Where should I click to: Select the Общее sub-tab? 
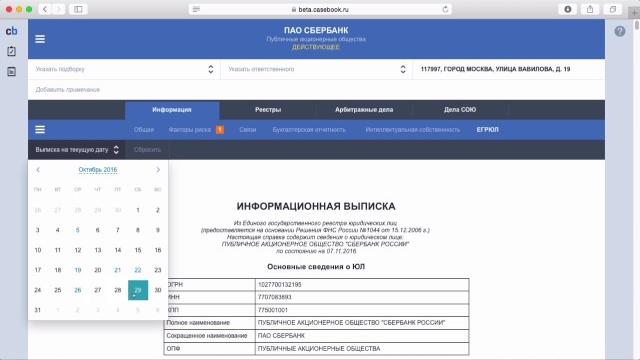[x=144, y=129]
